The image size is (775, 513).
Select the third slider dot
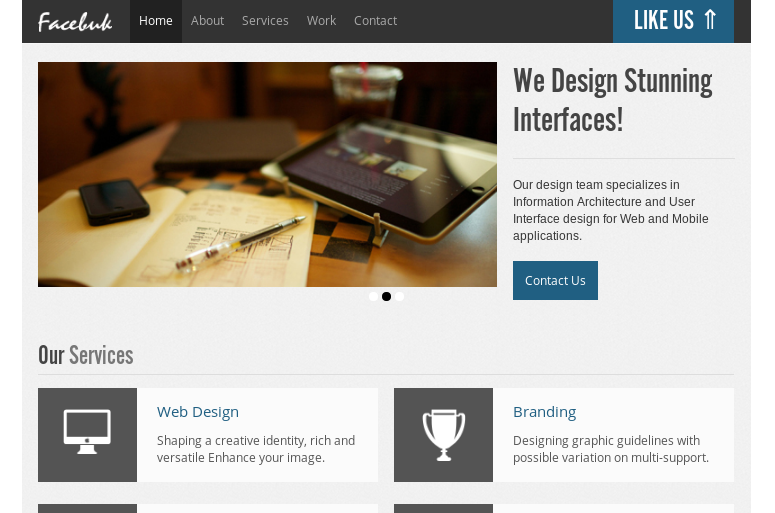coord(399,296)
